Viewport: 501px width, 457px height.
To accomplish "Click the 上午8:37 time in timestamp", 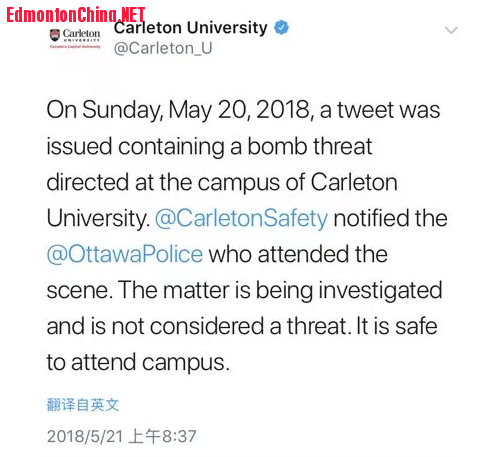I will pyautogui.click(x=162, y=436).
